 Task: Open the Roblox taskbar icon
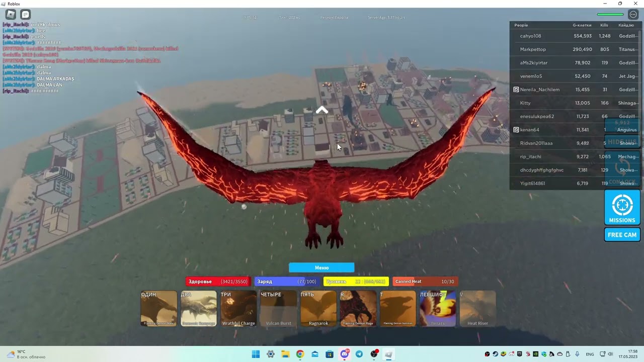389,354
